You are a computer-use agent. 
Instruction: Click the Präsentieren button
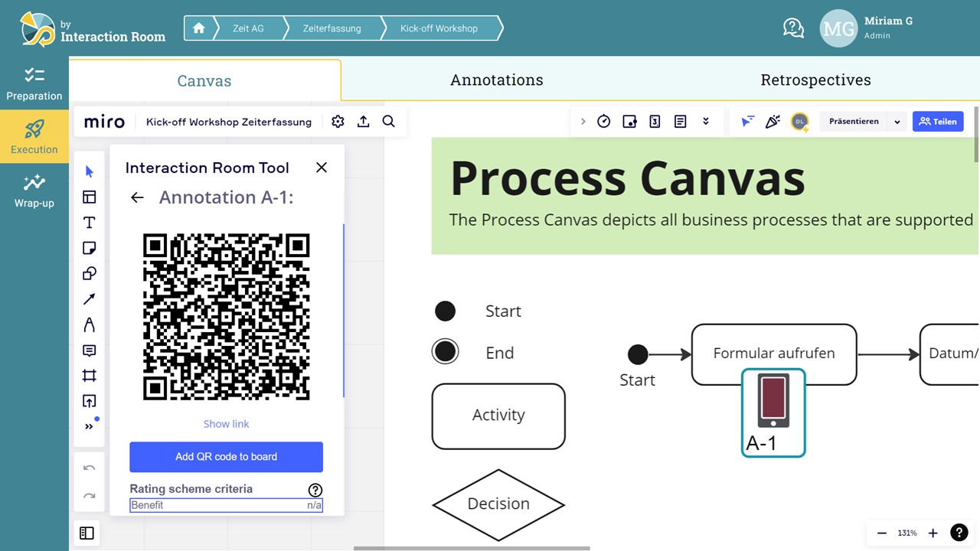854,122
